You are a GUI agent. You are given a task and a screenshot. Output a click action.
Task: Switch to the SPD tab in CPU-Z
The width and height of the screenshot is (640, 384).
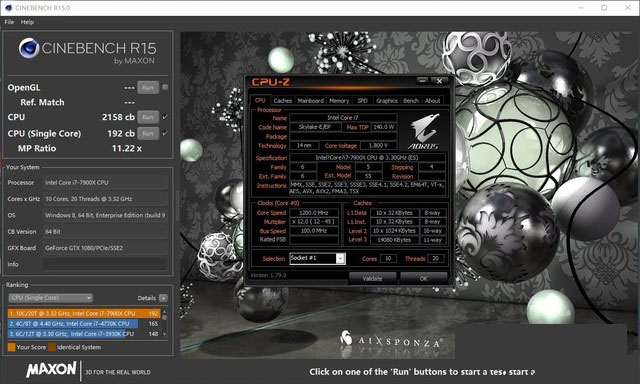[362, 100]
